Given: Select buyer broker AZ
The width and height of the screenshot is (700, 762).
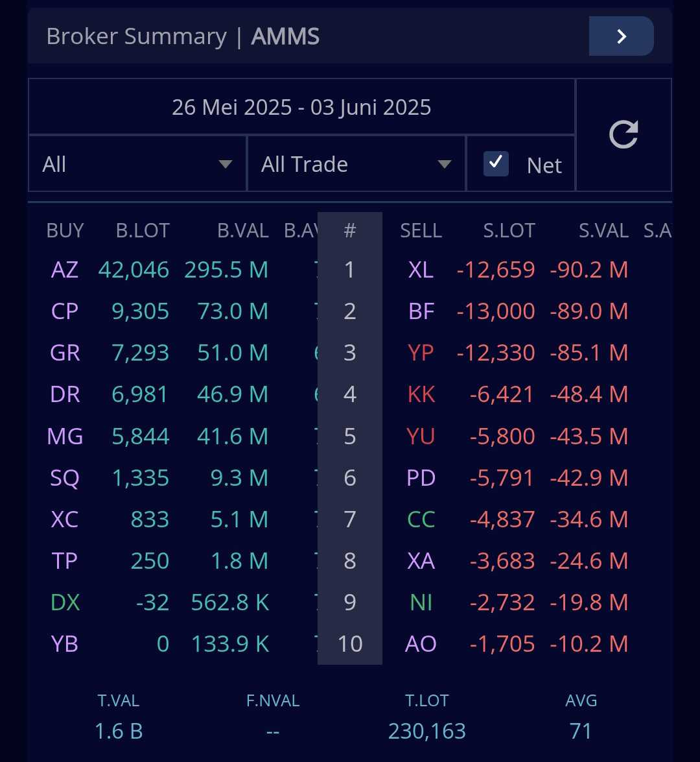Looking at the screenshot, I should [x=65, y=270].
